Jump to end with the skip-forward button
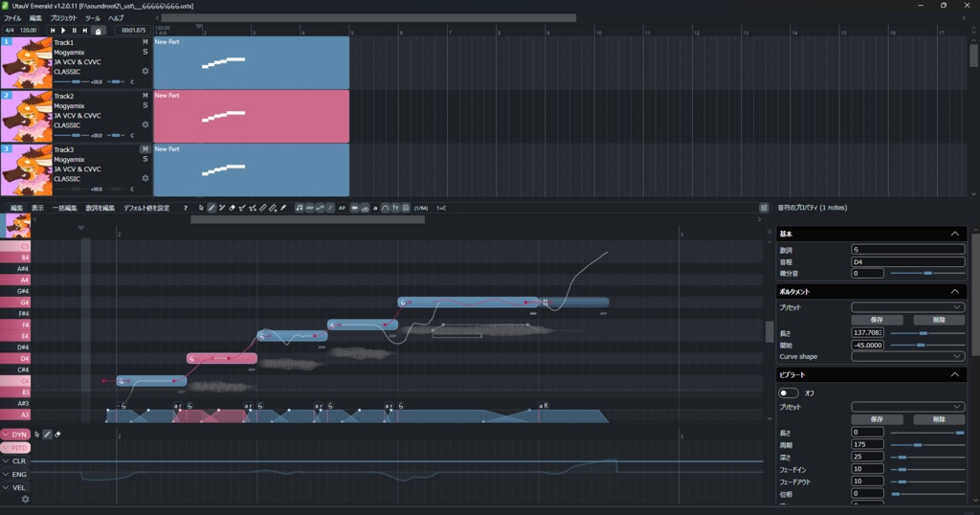This screenshot has height=515, width=980. click(85, 30)
